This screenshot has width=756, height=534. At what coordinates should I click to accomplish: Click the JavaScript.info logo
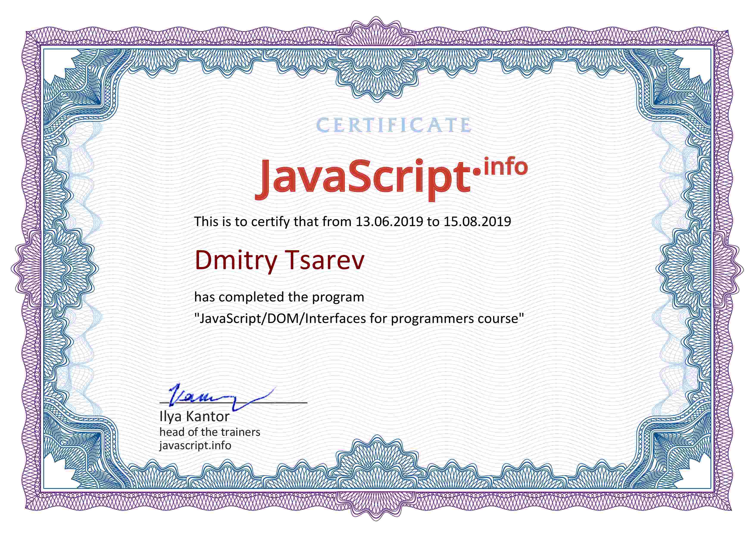click(x=362, y=179)
